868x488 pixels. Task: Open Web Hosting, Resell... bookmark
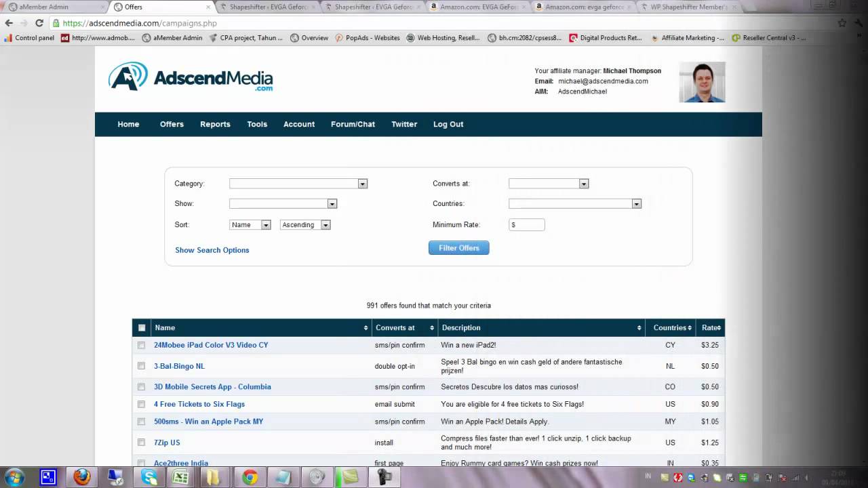[443, 38]
